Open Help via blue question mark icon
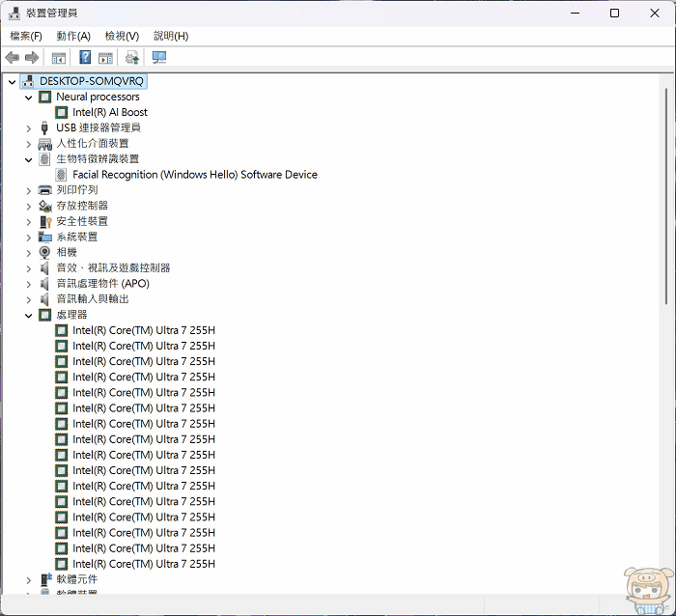The width and height of the screenshot is (676, 616). 85,58
